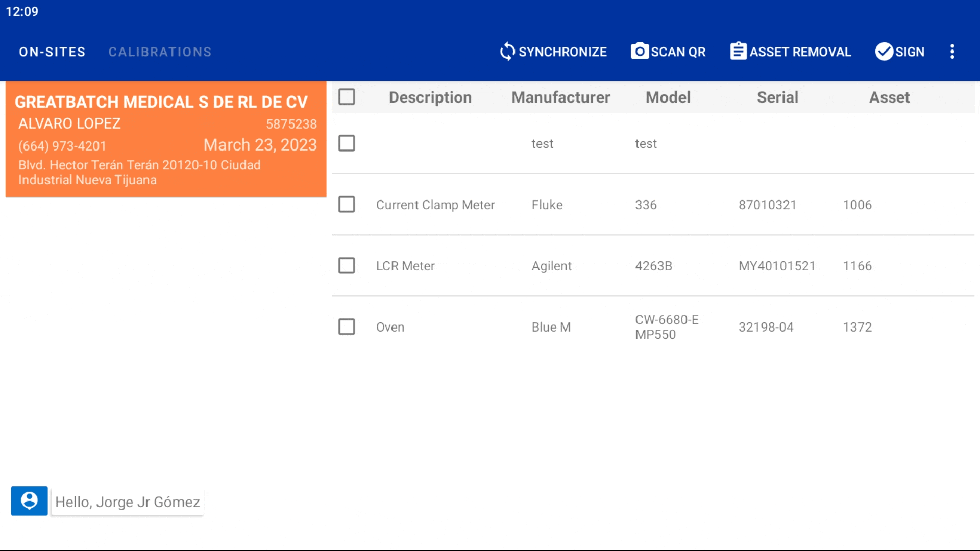The image size is (980, 551).
Task: Tap the Synchronize refresh icon
Action: 507,52
